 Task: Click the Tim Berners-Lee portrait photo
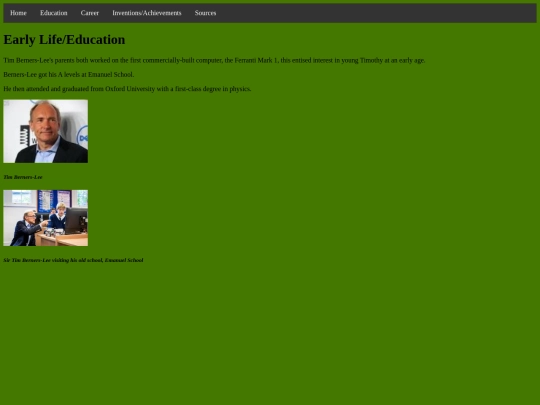coord(45,131)
